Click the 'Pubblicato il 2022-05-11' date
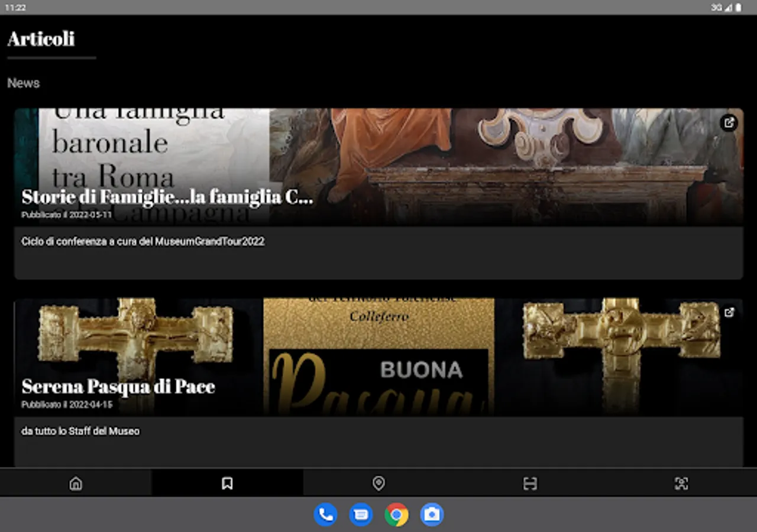The image size is (757, 532). (x=66, y=215)
